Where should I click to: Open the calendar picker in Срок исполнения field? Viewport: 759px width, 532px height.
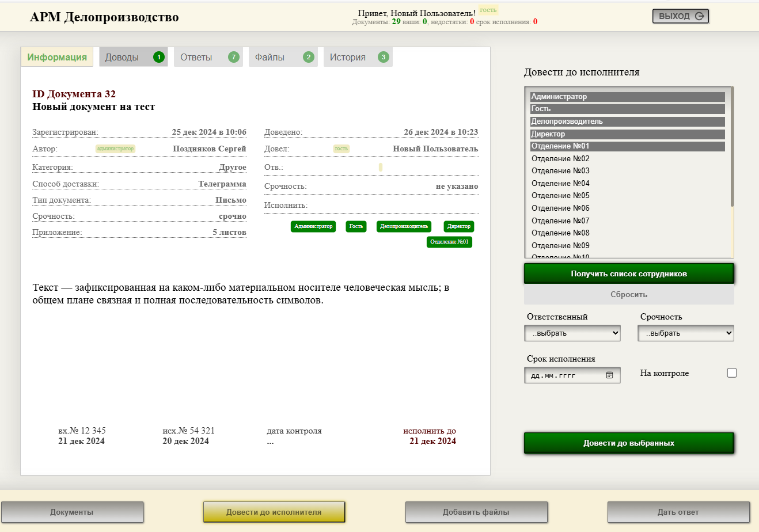(x=609, y=375)
